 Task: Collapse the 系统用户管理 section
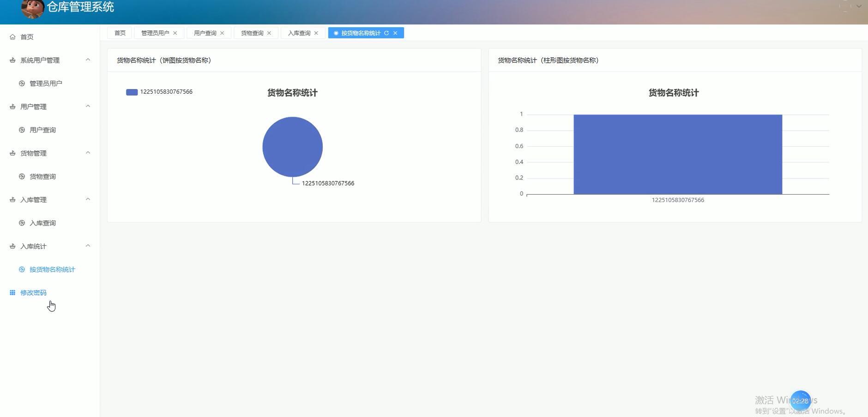click(88, 60)
